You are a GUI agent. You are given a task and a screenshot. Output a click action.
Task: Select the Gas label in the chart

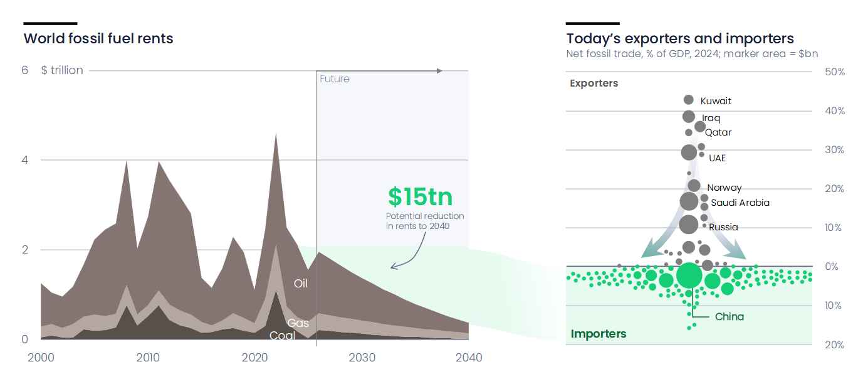(x=298, y=323)
